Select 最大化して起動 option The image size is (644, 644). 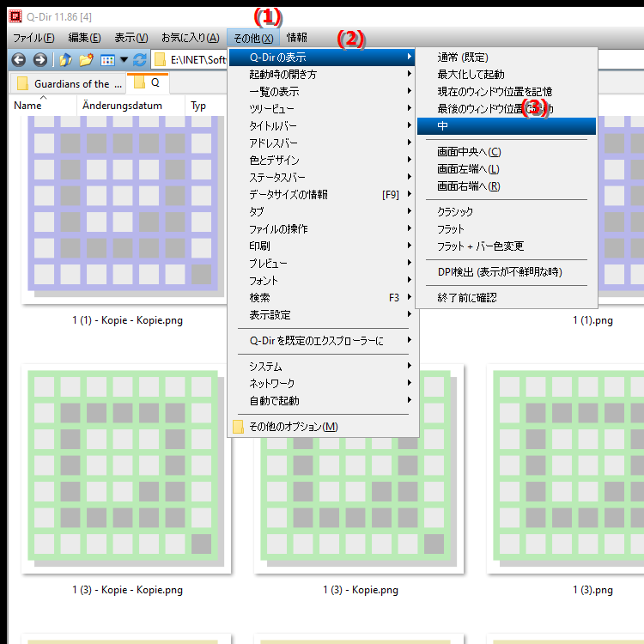click(507, 75)
